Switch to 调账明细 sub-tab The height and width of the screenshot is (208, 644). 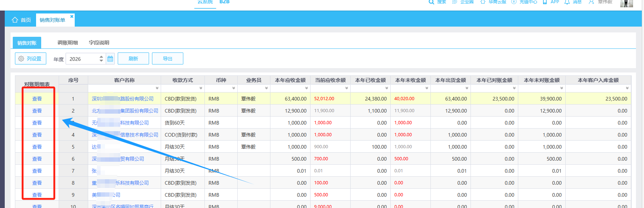pos(68,43)
